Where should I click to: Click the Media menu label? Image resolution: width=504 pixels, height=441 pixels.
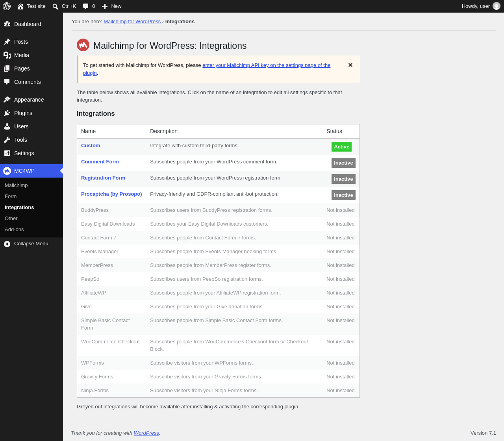click(x=22, y=55)
